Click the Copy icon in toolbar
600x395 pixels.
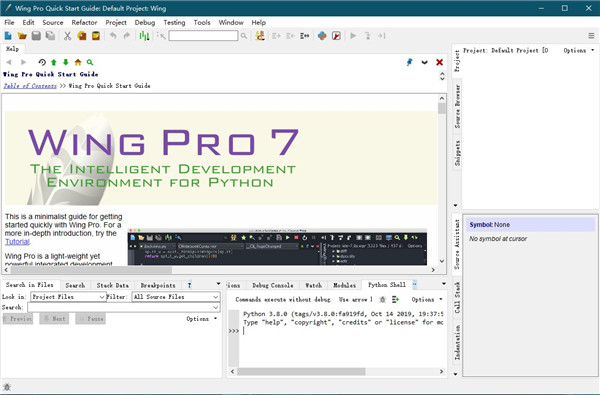click(x=82, y=36)
